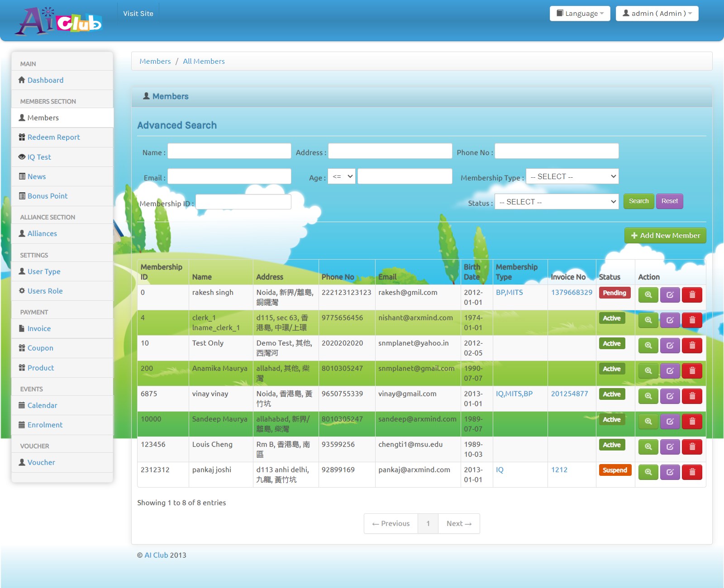724x588 pixels.
Task: Click the Phone No search field
Action: coord(557,151)
